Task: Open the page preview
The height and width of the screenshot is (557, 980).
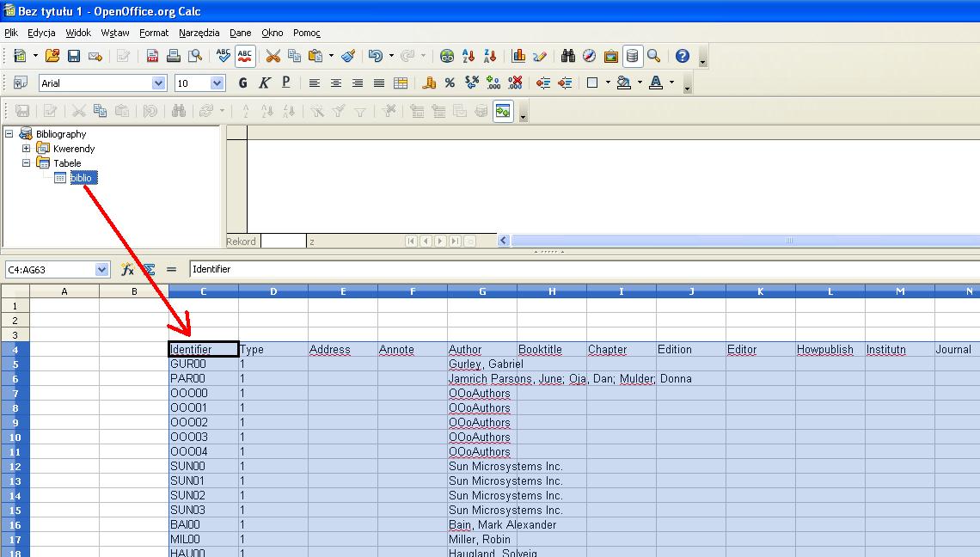Action: pos(195,56)
